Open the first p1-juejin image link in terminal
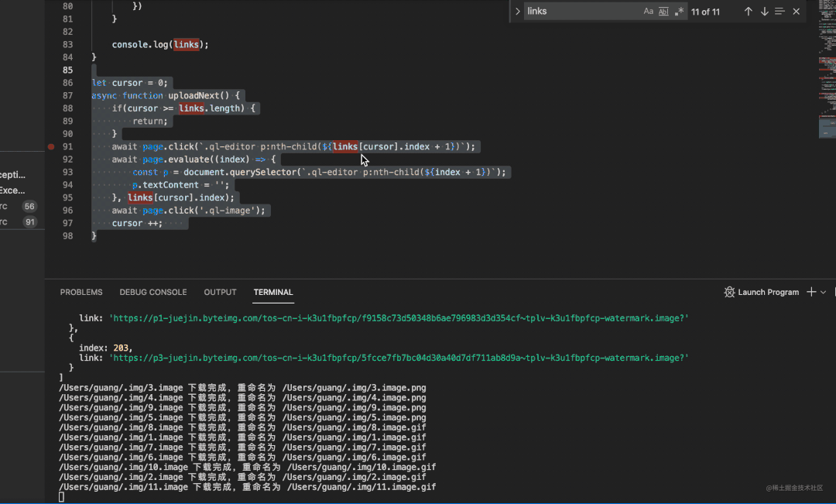836x504 pixels. pos(399,318)
